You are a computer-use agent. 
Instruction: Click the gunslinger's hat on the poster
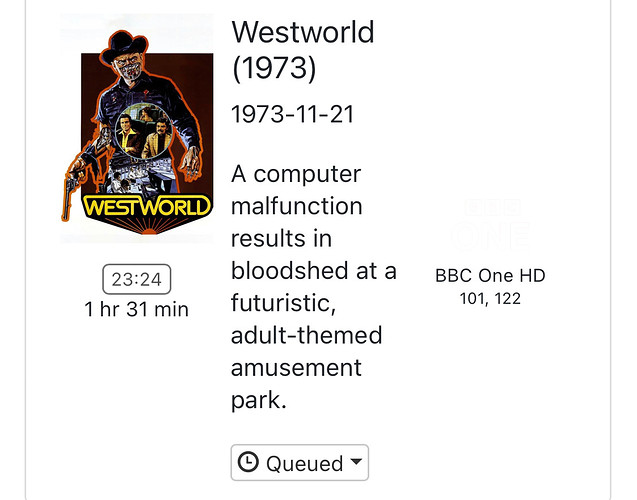pos(136,36)
